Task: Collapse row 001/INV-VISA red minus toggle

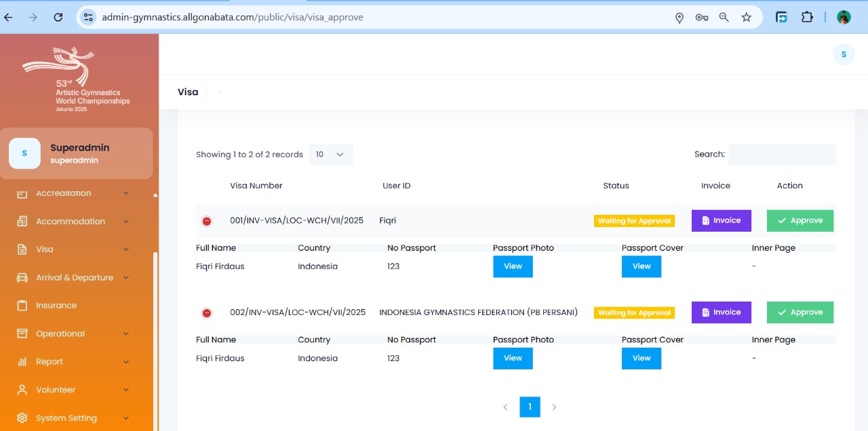Action: pyautogui.click(x=207, y=222)
